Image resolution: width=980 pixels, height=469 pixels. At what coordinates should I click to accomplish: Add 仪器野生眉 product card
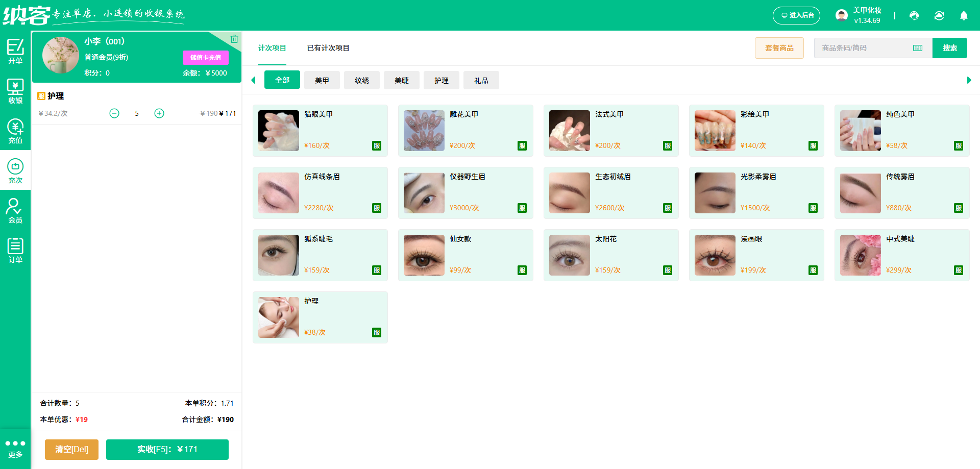point(465,193)
